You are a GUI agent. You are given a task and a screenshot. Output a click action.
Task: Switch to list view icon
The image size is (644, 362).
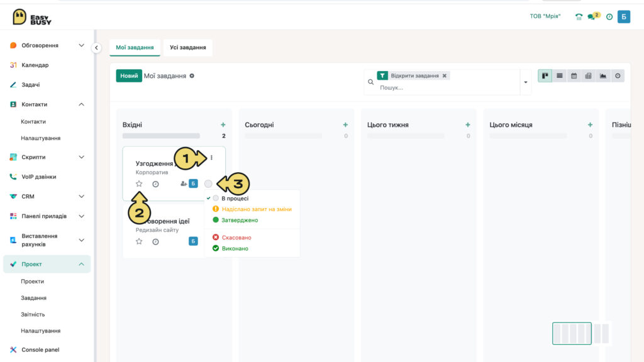(559, 76)
